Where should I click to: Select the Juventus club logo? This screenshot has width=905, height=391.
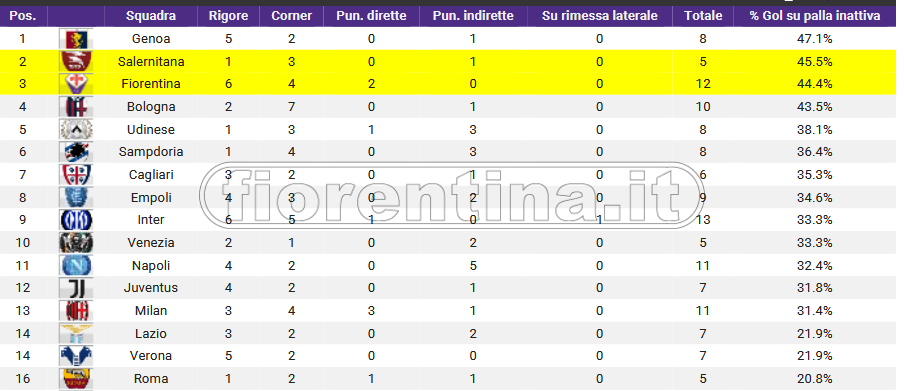[76, 288]
